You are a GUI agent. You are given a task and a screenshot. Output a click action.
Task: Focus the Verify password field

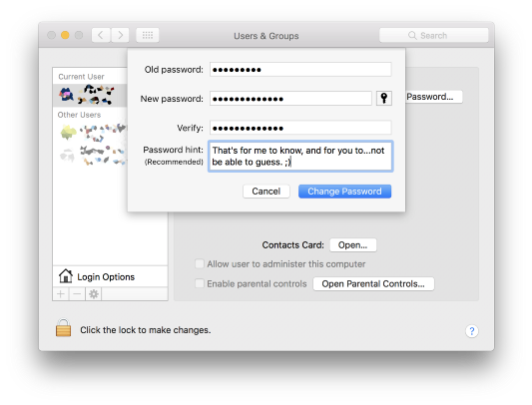(300, 128)
